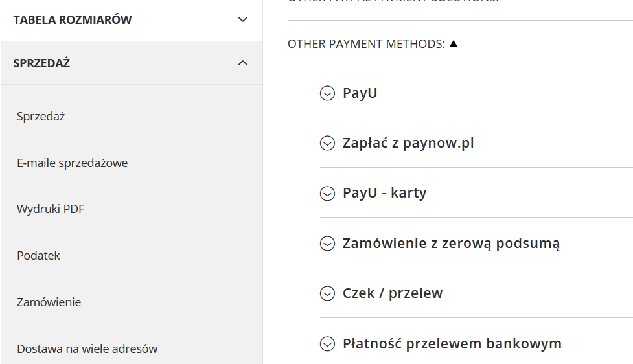Viewport: 633px width, 364px height.
Task: Select Dostawa na wiele adresów
Action: [87, 349]
